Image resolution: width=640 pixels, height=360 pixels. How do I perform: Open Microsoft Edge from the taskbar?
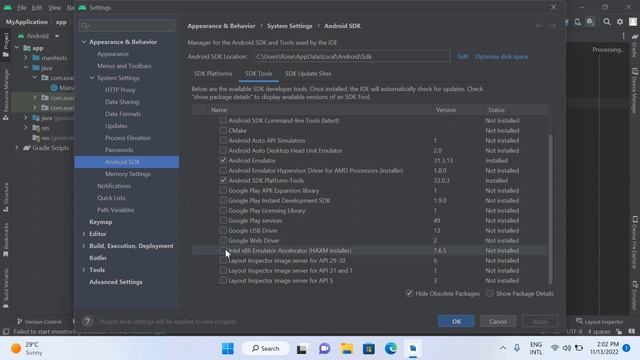point(391,349)
